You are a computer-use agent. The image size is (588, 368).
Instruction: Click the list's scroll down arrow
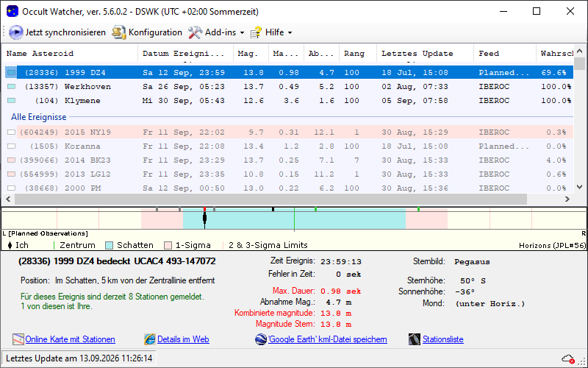pyautogui.click(x=579, y=187)
